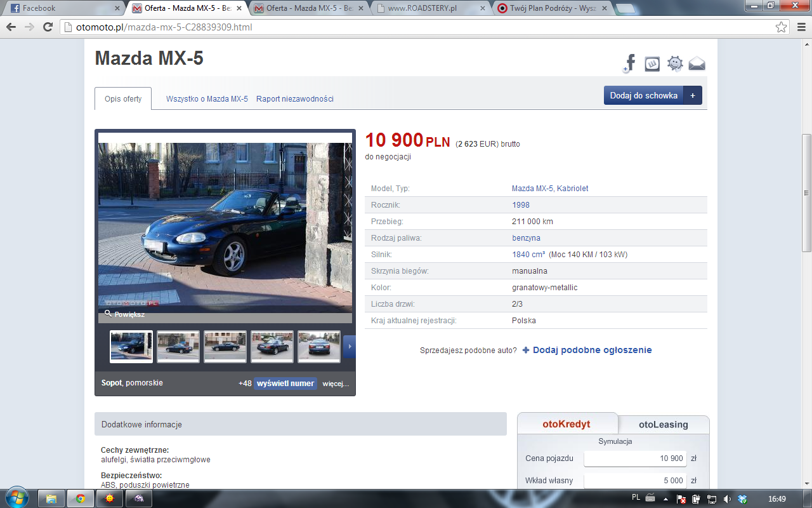812x508 pixels.
Task: Open the więcej... link under the photos
Action: pos(336,384)
